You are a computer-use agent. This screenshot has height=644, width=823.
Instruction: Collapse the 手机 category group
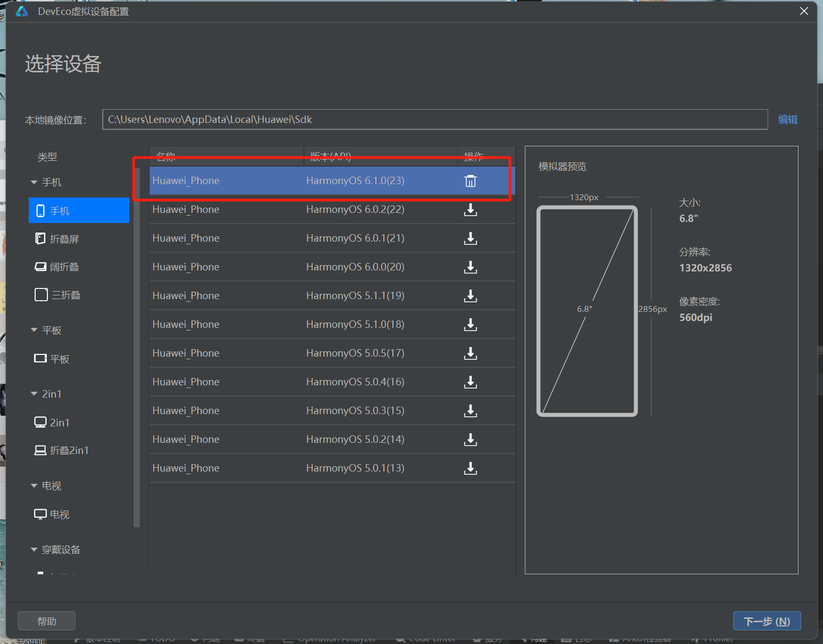click(34, 183)
